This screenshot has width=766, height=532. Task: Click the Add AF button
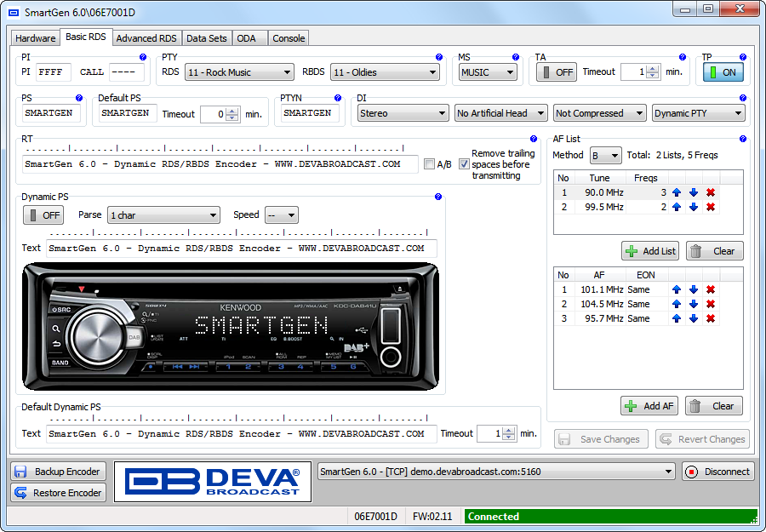click(649, 406)
